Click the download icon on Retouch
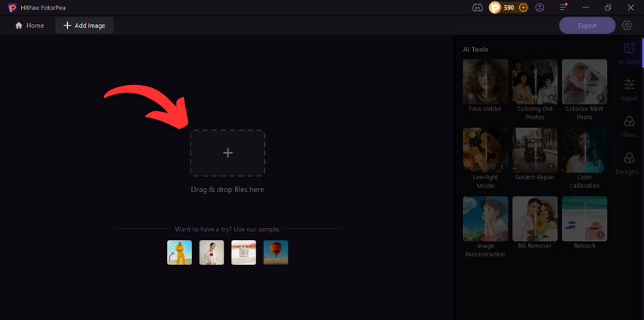This screenshot has width=644, height=320. point(600,235)
